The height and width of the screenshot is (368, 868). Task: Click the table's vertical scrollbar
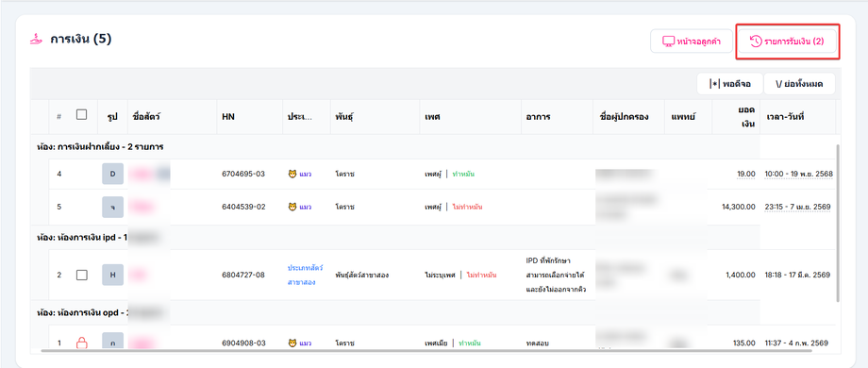838,223
